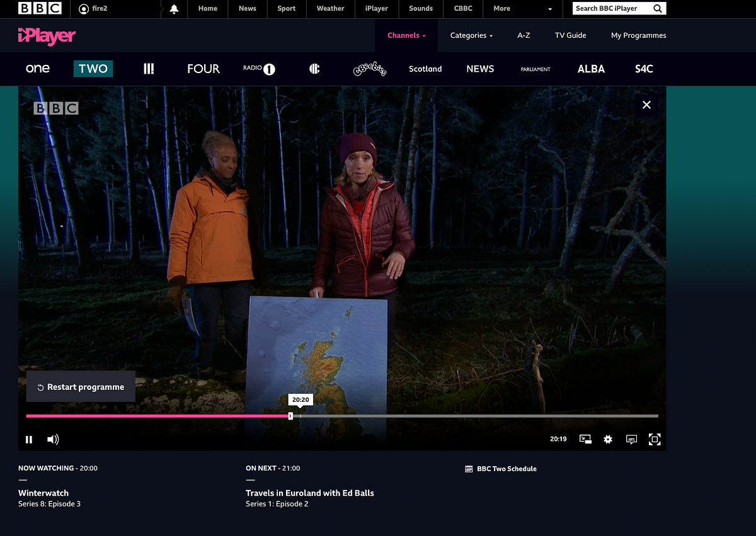The image size is (756, 536).
Task: Mute the volume speaker icon
Action: click(53, 440)
